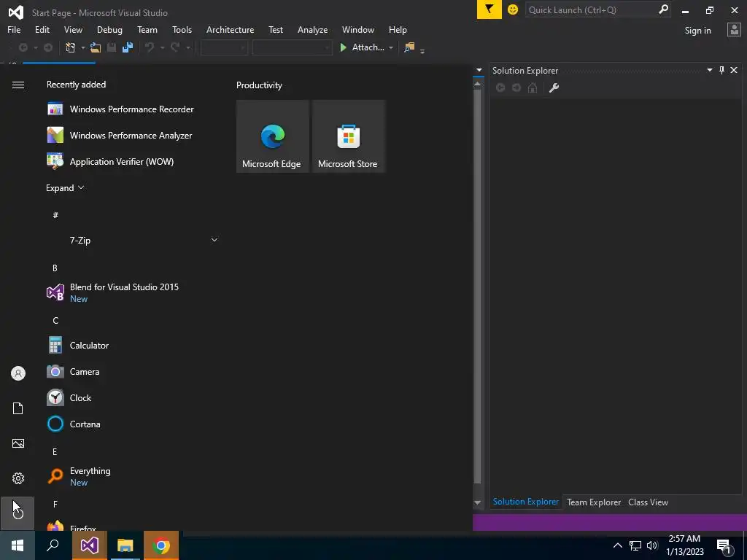
Task: Click the feedback smiley icon
Action: [x=513, y=9]
